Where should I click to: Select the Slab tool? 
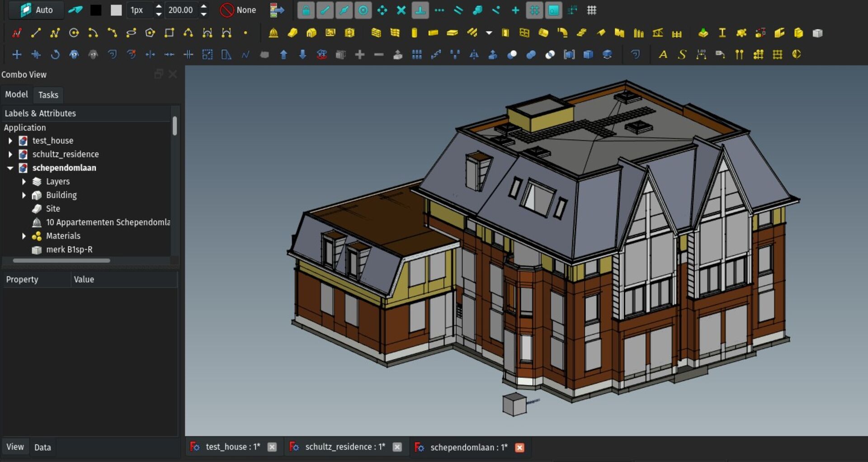(x=452, y=33)
